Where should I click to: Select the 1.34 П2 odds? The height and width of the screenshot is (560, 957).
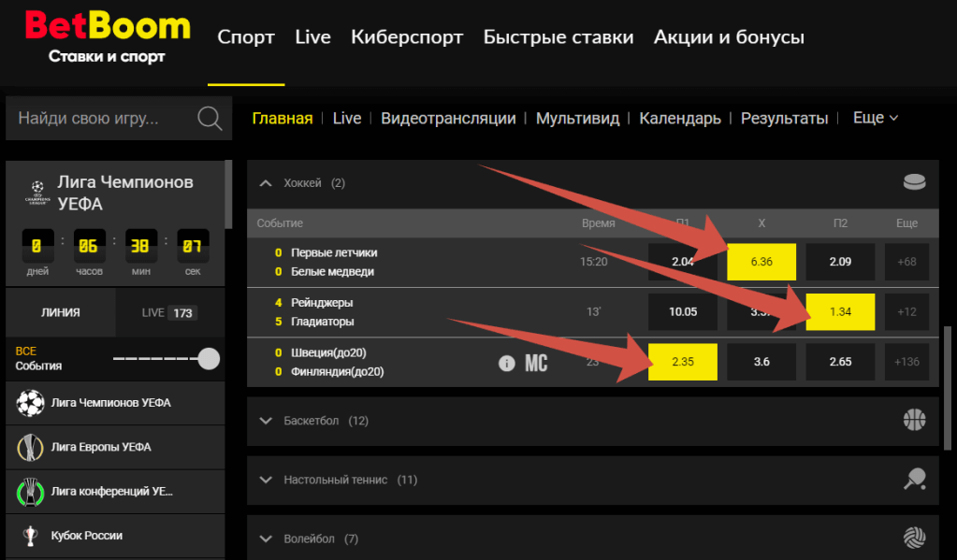pyautogui.click(x=840, y=312)
